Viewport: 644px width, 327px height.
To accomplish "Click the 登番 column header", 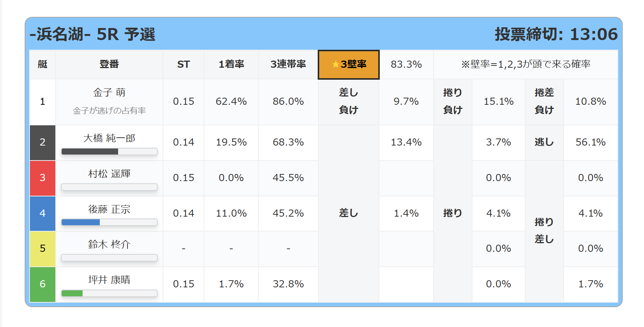I will pyautogui.click(x=109, y=64).
